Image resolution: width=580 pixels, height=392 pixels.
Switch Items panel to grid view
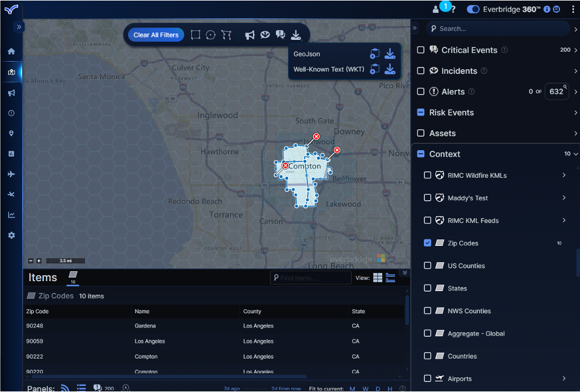coord(377,278)
